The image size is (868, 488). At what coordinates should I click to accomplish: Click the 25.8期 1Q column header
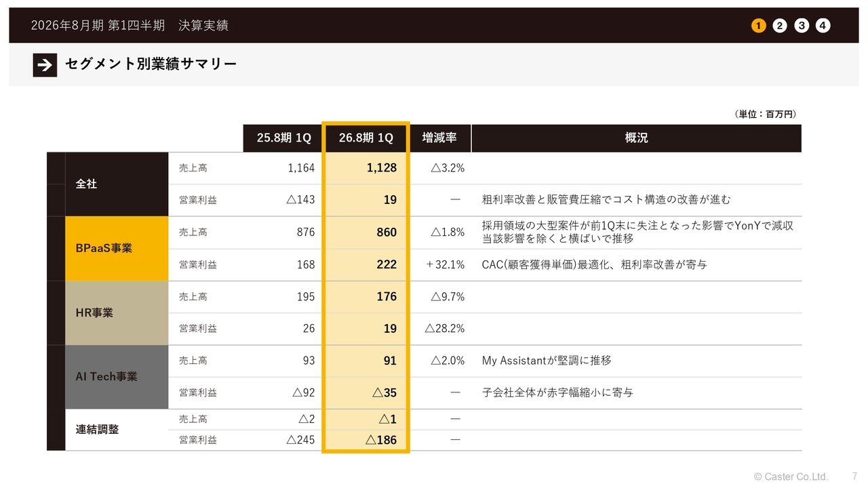pyautogui.click(x=283, y=138)
